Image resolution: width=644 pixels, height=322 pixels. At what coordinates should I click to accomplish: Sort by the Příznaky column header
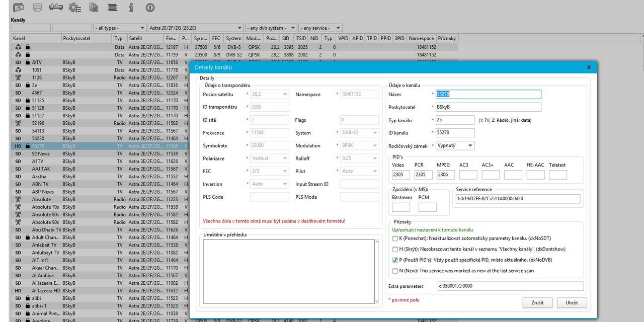tap(447, 38)
